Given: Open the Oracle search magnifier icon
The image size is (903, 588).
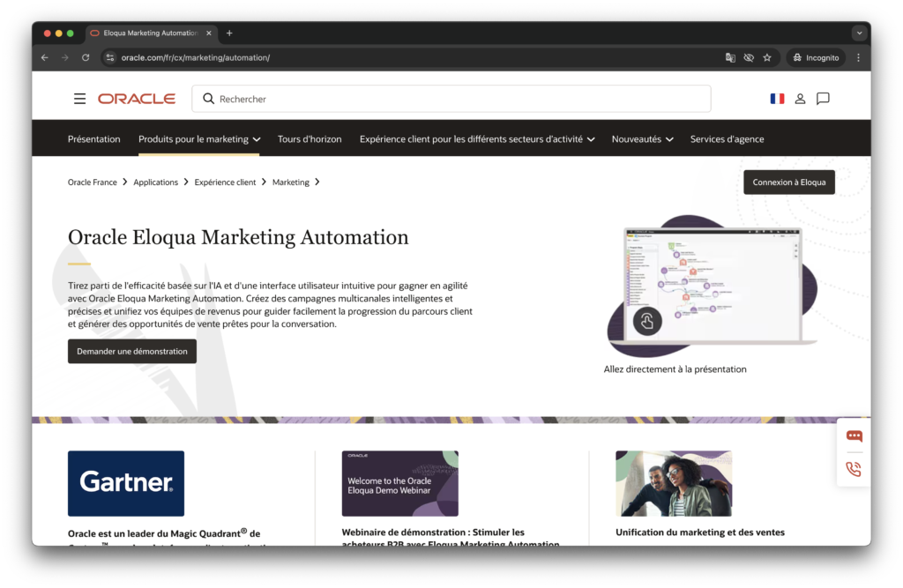Looking at the screenshot, I should point(207,99).
